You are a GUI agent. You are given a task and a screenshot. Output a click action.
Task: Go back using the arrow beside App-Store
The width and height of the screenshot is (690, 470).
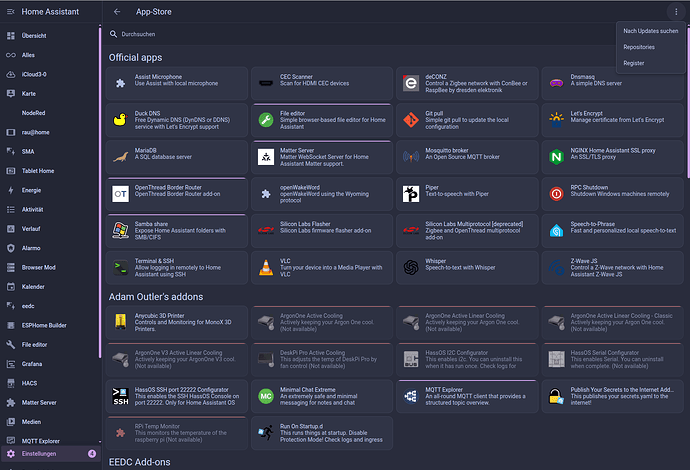coord(117,12)
